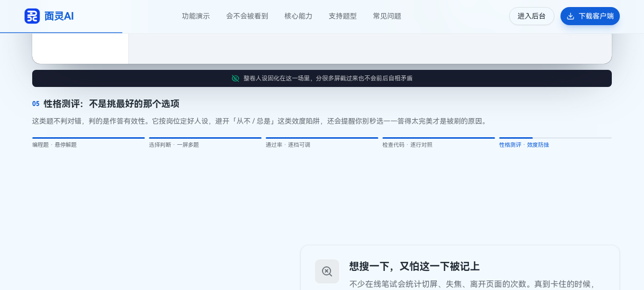Click the crossed-eye icon in the dark banner

point(235,78)
